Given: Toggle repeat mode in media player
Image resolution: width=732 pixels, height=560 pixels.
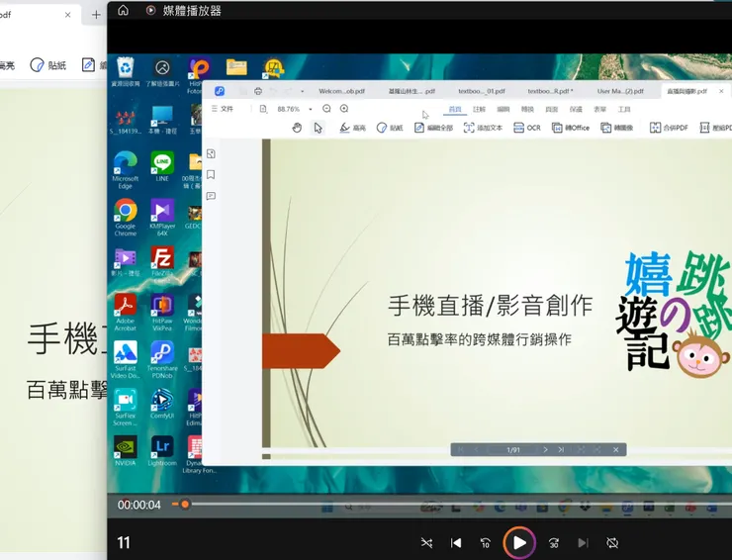Looking at the screenshot, I should tap(612, 543).
